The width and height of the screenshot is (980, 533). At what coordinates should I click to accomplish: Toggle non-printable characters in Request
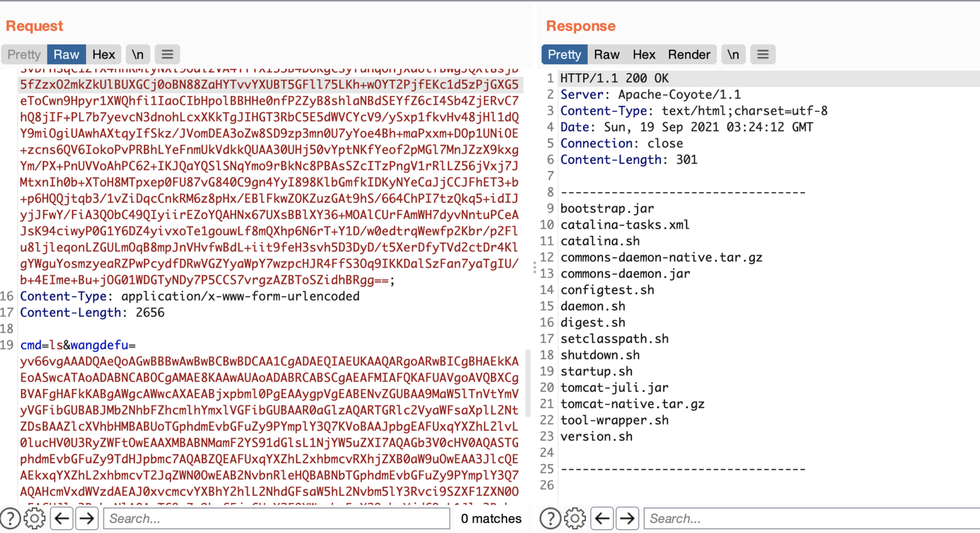pyautogui.click(x=138, y=54)
